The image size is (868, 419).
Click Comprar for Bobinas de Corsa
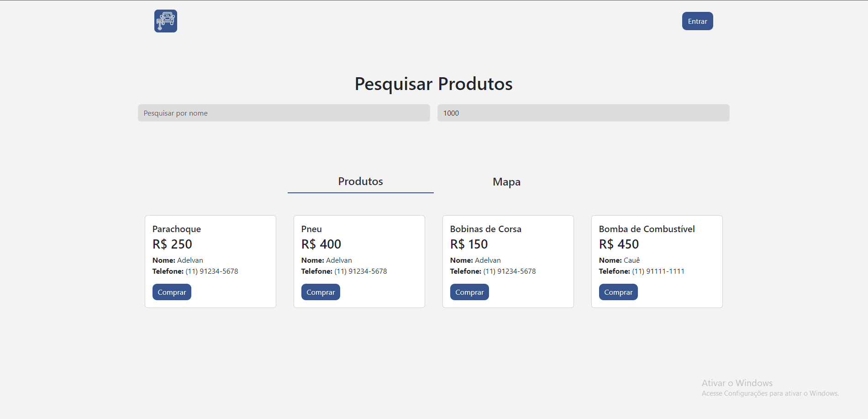click(469, 292)
